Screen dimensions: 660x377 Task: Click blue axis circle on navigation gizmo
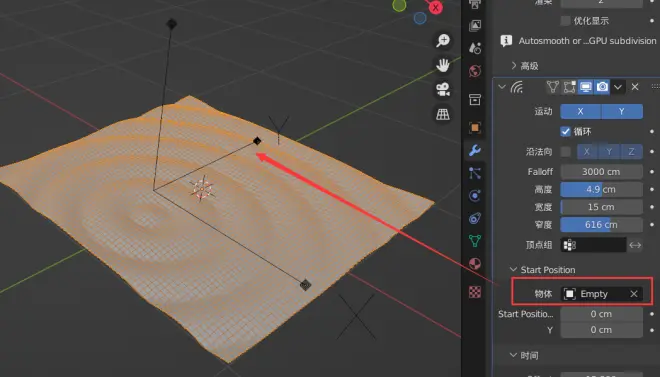click(x=420, y=19)
